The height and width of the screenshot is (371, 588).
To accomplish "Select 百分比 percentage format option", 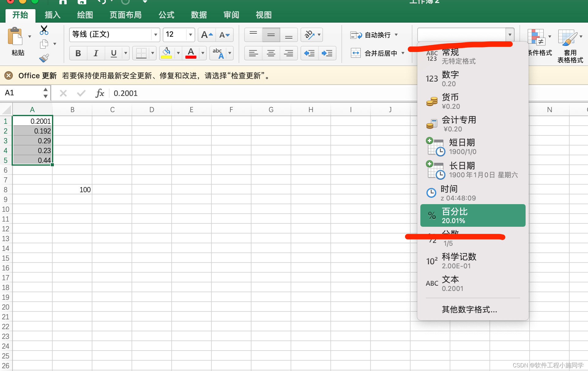I will (x=473, y=215).
